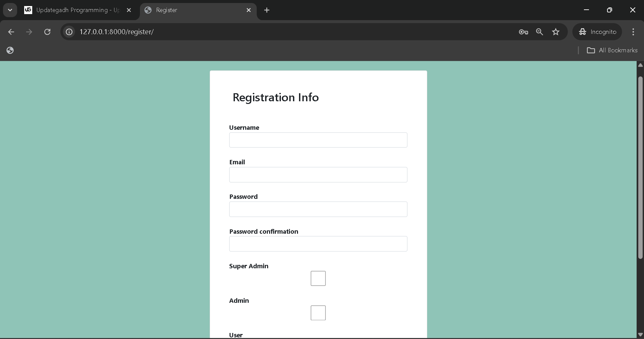Click the globe bookmark icon
Screen dimensions: 644x339
(10, 50)
